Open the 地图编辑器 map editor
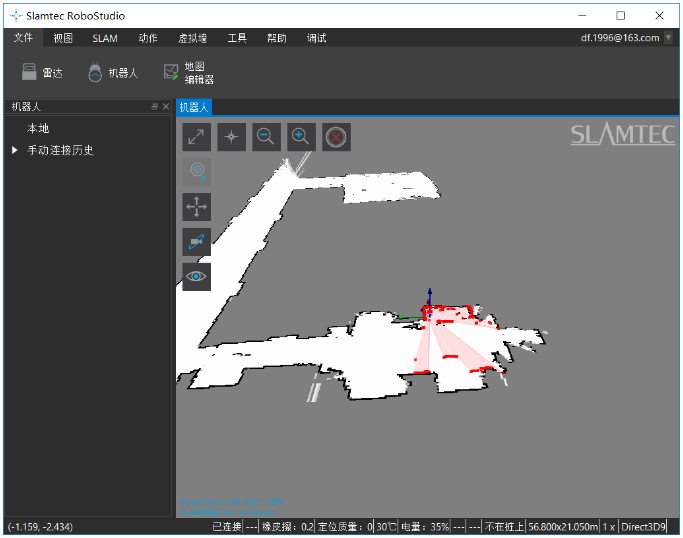The width and height of the screenshot is (683, 538). coord(189,72)
